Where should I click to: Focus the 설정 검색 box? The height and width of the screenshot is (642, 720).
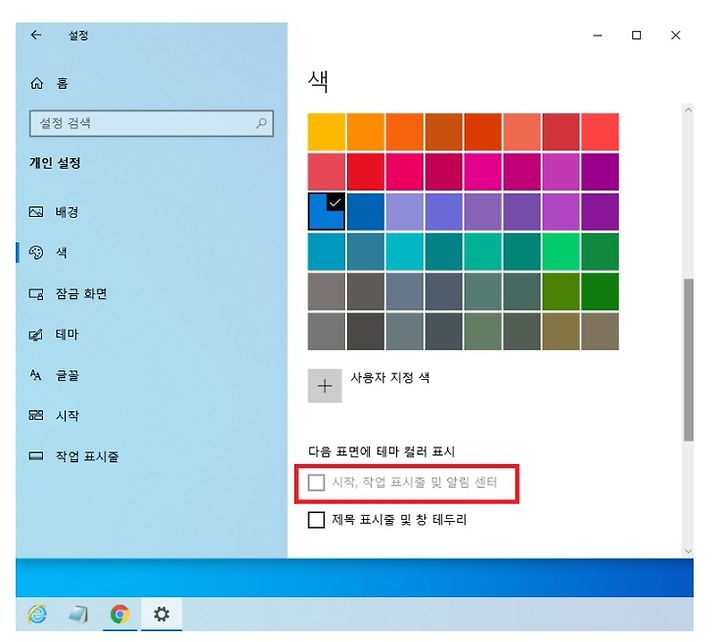[x=152, y=123]
